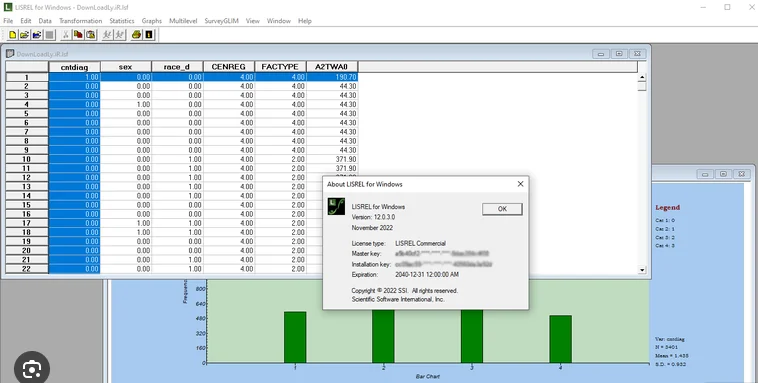Image resolution: width=758 pixels, height=383 pixels.
Task: Select the FACTYPE column header
Action: [280, 67]
